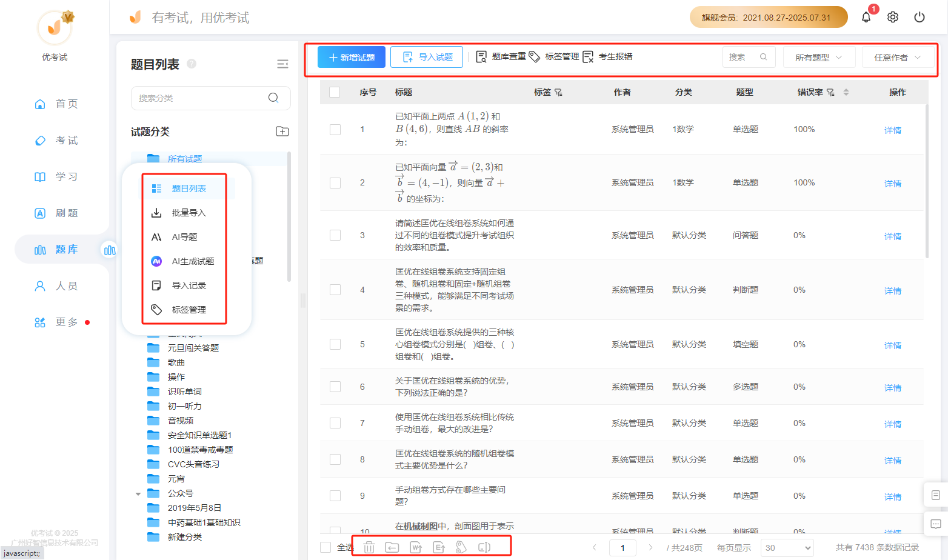This screenshot has height=560, width=948.
Task: Click the 搜索分类 search field
Action: click(210, 98)
